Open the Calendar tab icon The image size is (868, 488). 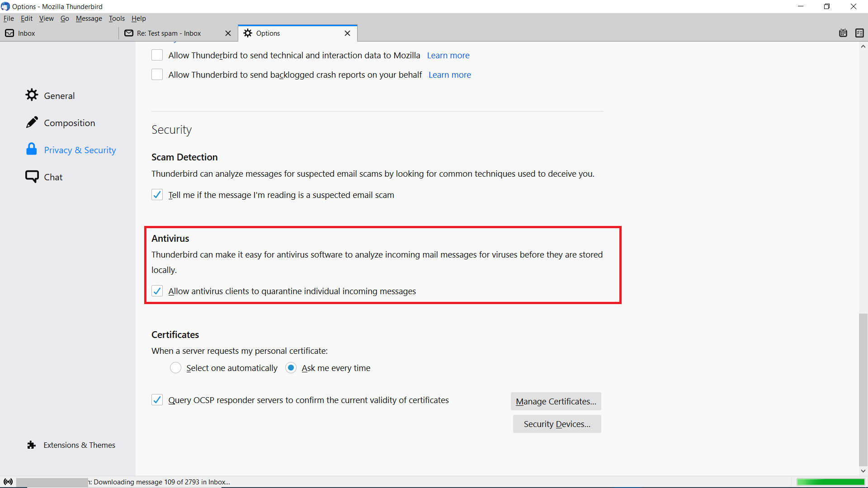[x=843, y=33]
